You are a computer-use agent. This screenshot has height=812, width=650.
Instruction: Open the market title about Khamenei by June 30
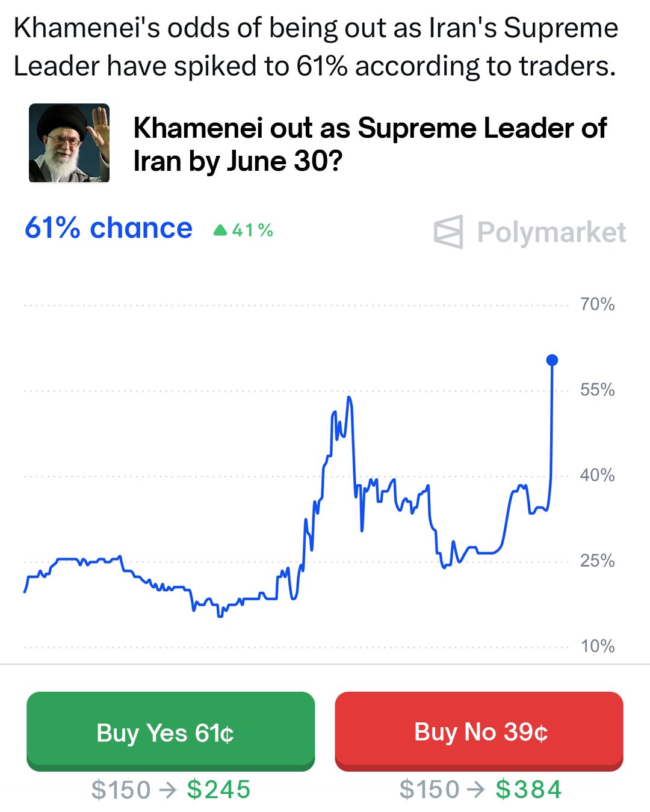pyautogui.click(x=370, y=144)
